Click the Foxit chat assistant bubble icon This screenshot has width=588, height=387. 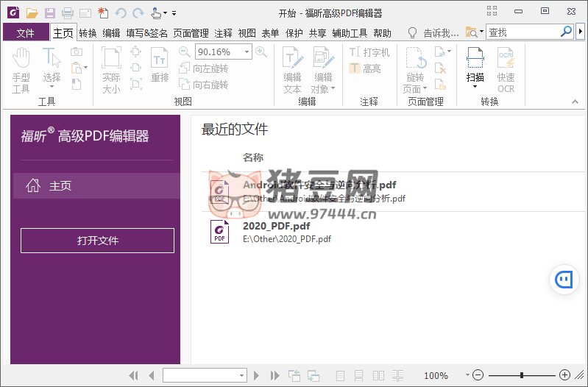564,279
